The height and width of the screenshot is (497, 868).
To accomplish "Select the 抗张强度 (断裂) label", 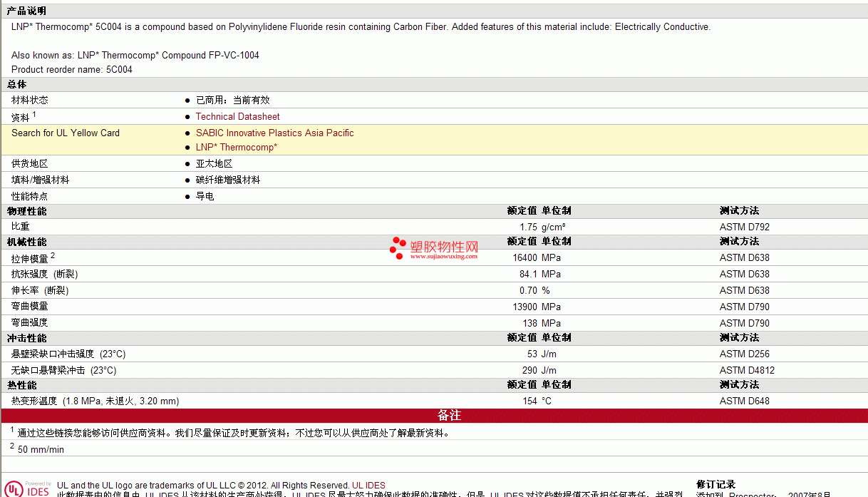I will [x=45, y=274].
